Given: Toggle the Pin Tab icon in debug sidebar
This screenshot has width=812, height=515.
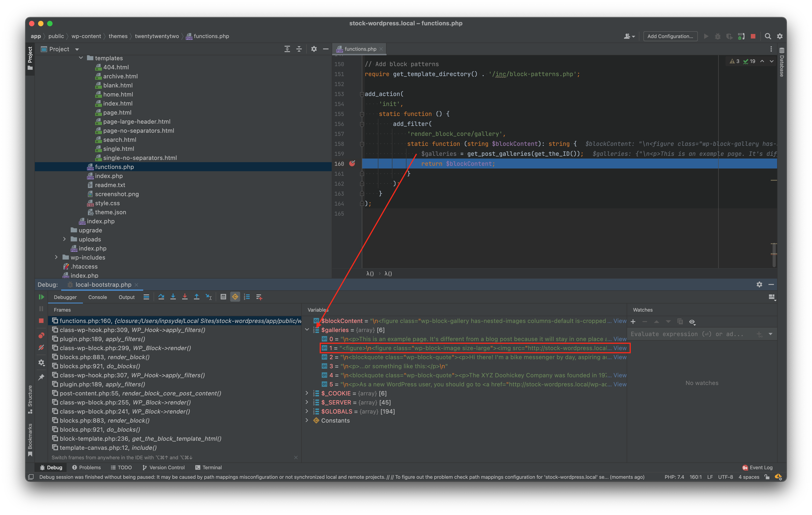Looking at the screenshot, I should [x=41, y=377].
